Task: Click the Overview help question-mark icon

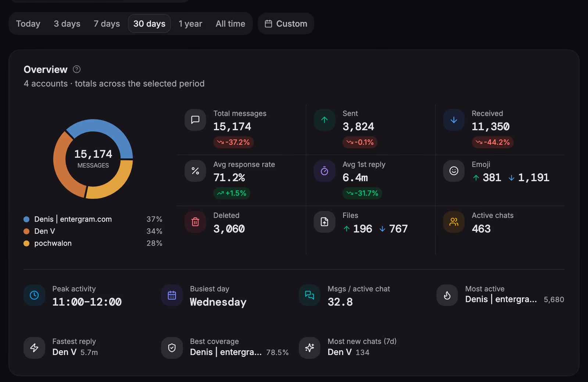Action: tap(76, 69)
